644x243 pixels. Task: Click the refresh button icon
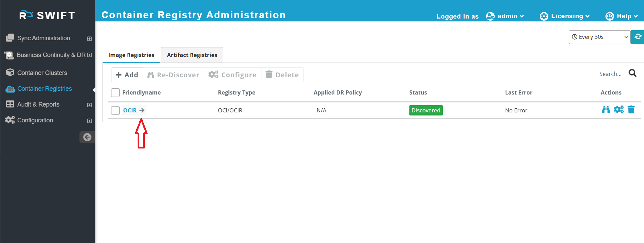coord(638,37)
